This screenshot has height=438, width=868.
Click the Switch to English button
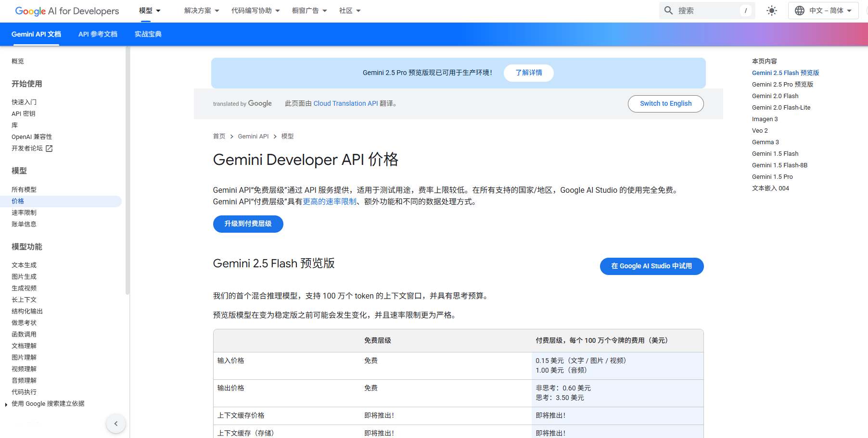pyautogui.click(x=666, y=103)
